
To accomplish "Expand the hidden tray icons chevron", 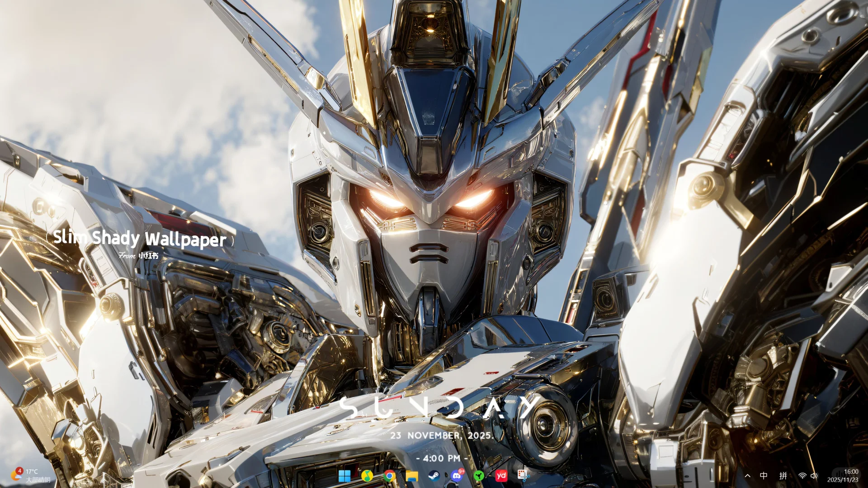I will 747,476.
